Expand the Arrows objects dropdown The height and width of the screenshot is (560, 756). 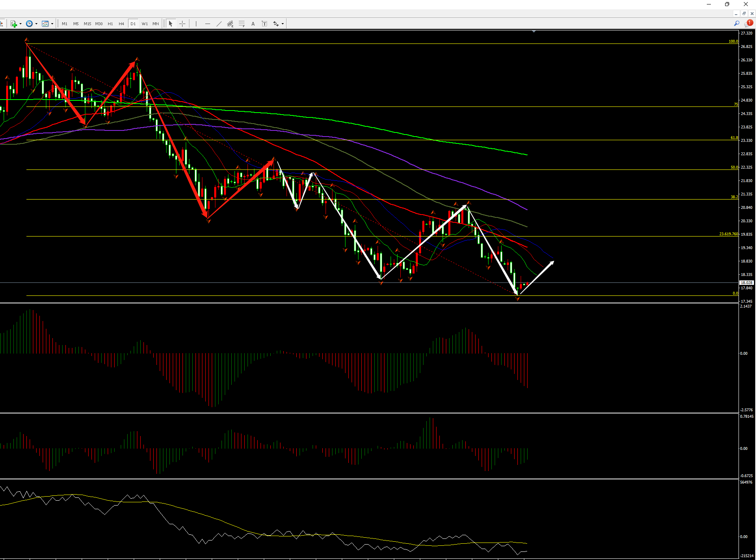coord(282,24)
